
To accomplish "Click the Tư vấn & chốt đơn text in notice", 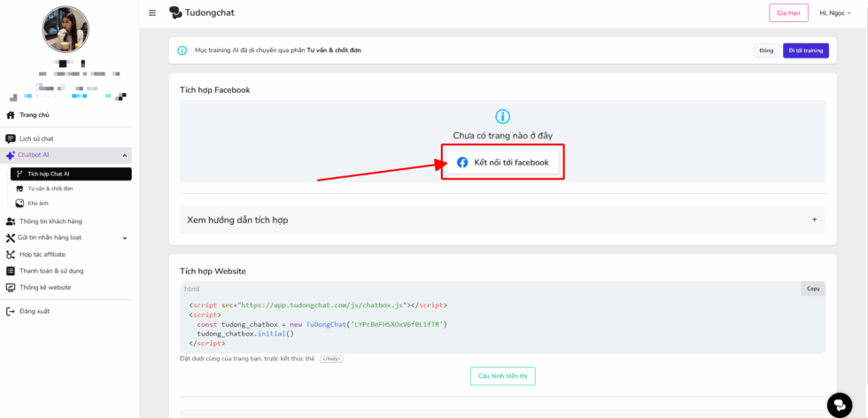I will (335, 50).
